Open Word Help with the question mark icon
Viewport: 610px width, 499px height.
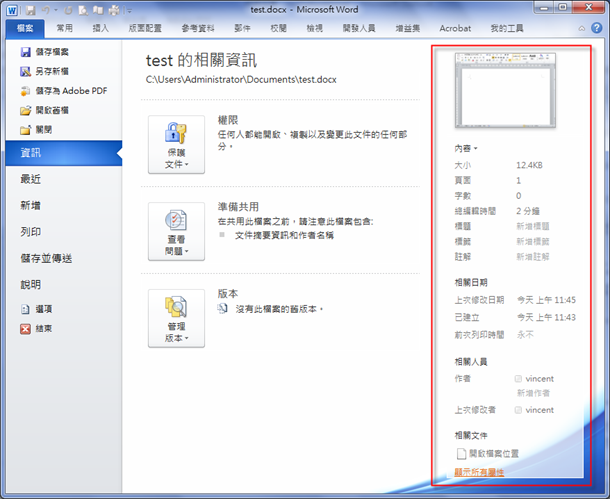click(x=596, y=28)
